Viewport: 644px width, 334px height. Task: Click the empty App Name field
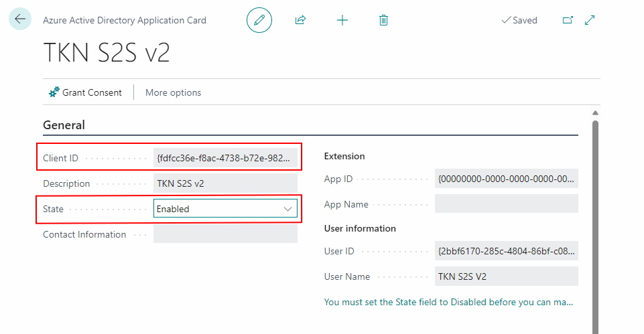click(506, 204)
